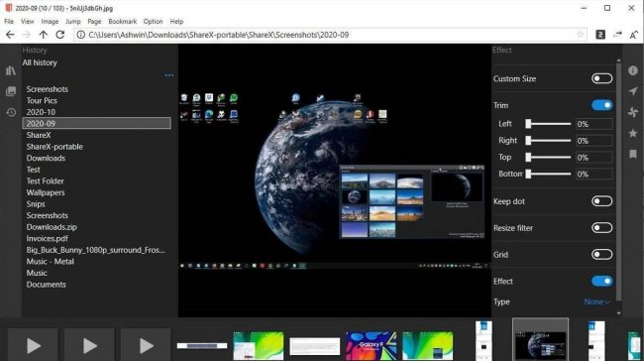The image size is (644, 361).
Task: Select '2020-09' history entry
Action: click(96, 123)
